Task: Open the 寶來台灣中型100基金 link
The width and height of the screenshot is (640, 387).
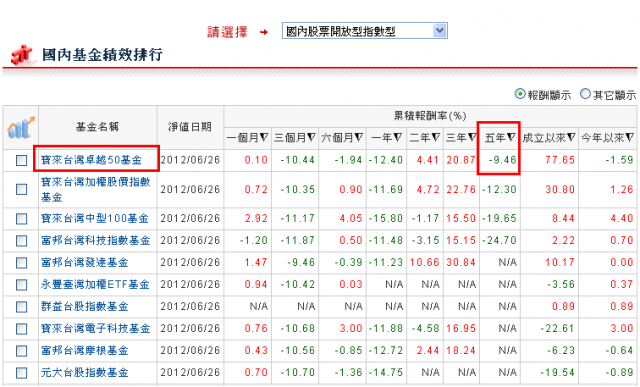Action: point(95,218)
